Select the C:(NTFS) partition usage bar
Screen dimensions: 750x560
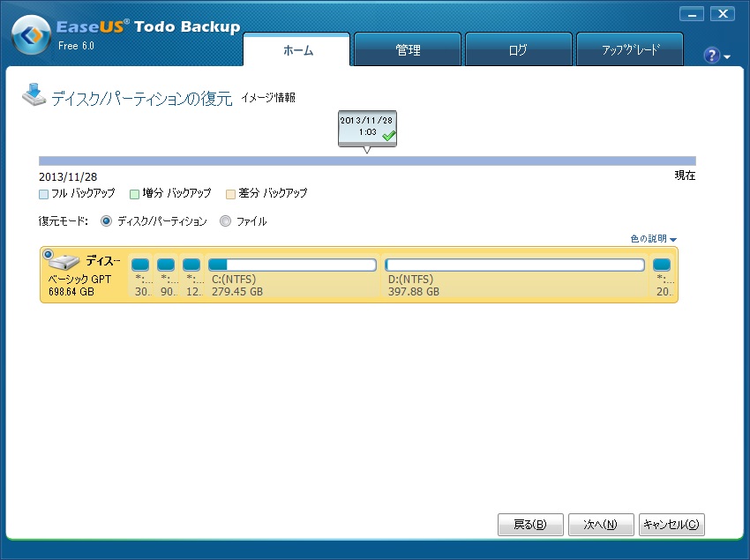292,265
